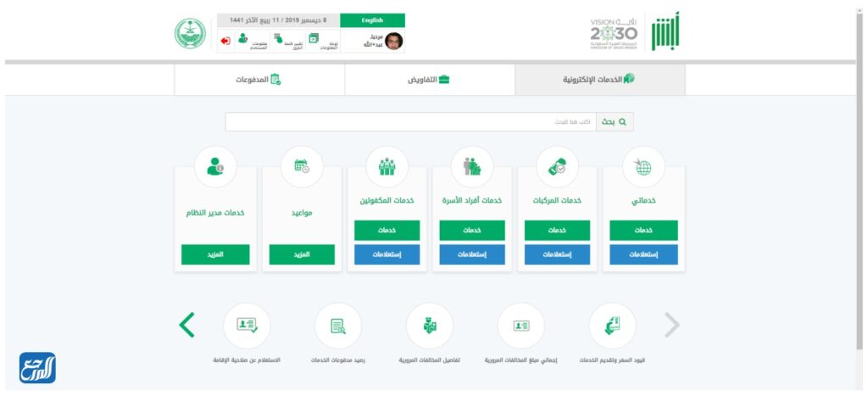Click the خدماتي globe icon
This screenshot has width=868, height=396.
coord(643,167)
